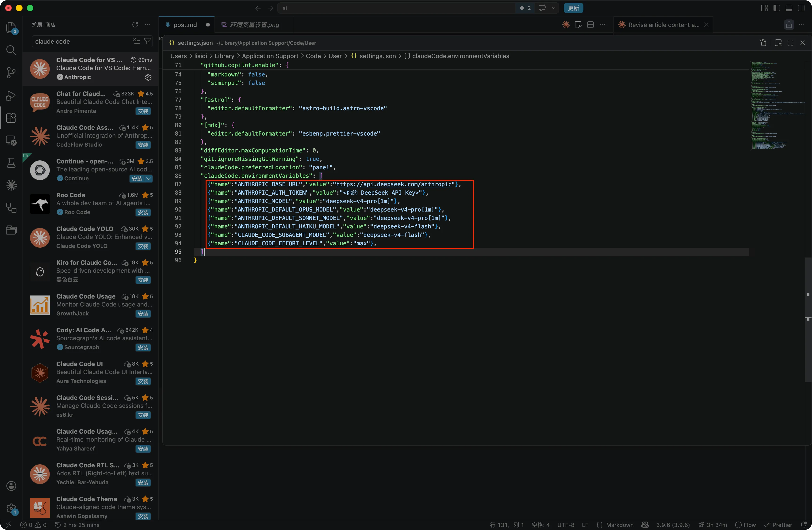Image resolution: width=812 pixels, height=530 pixels.
Task: Open the Source Control view
Action: point(11,73)
